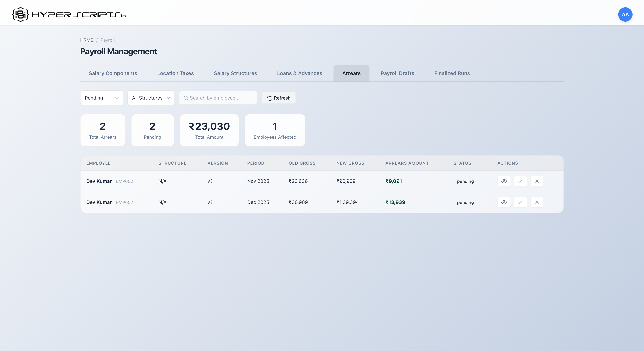Open the Pending status filter dropdown

(101, 98)
